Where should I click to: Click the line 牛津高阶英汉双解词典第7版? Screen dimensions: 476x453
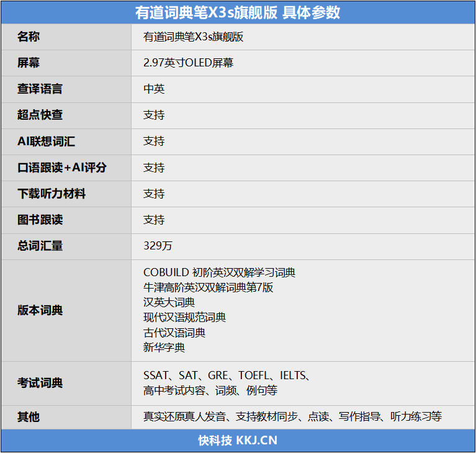point(209,287)
